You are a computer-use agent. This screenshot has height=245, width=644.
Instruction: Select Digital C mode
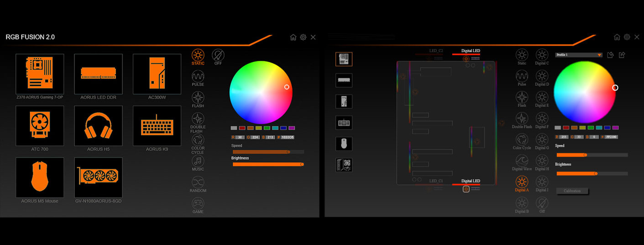[542, 57]
